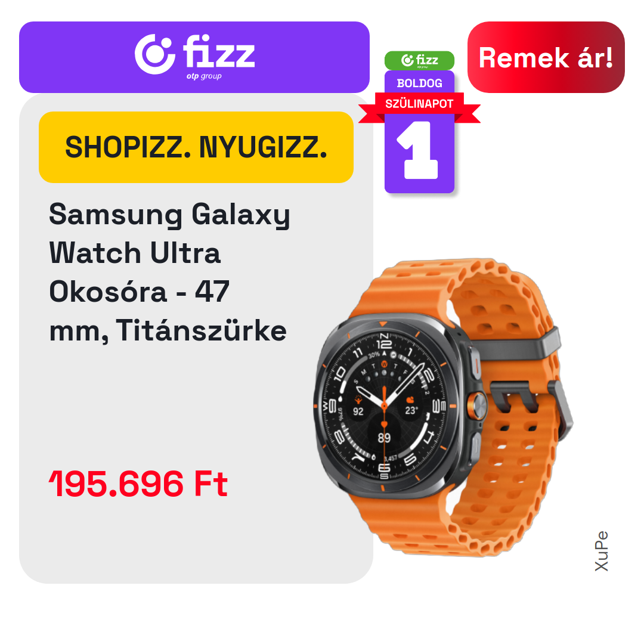
Task: Click the red Remek ár! badge
Action: 546,57
